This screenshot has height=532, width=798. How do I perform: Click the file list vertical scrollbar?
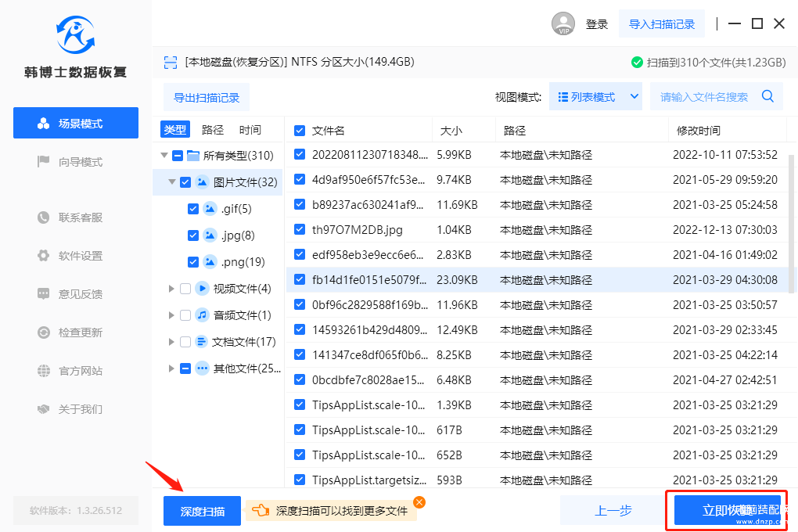pyautogui.click(x=791, y=224)
